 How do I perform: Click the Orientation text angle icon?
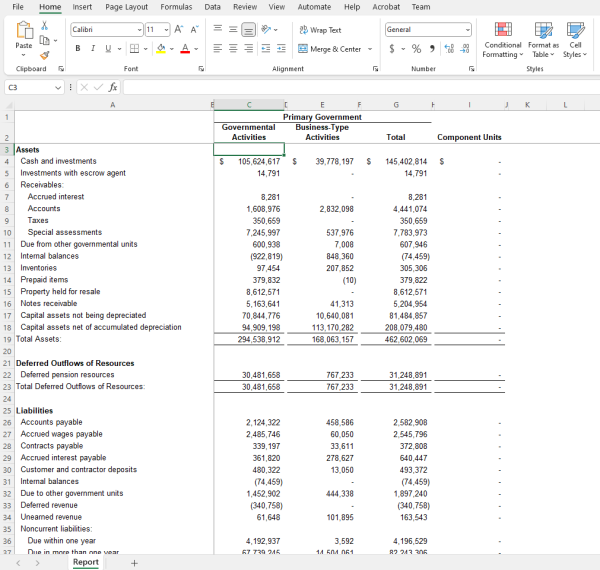pos(266,29)
